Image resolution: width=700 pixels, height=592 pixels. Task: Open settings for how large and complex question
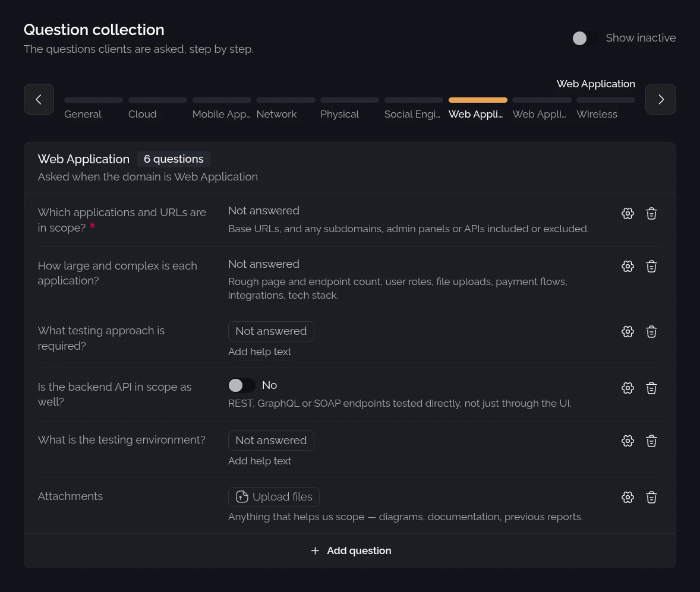[x=628, y=267]
